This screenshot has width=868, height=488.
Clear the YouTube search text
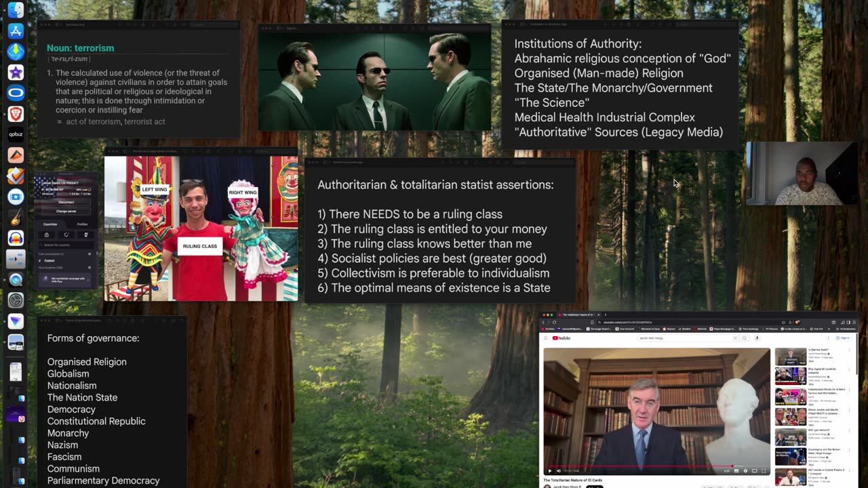[735, 338]
